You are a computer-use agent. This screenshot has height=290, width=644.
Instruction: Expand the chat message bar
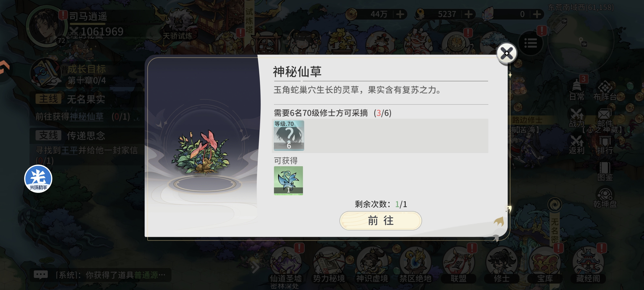[100, 275]
